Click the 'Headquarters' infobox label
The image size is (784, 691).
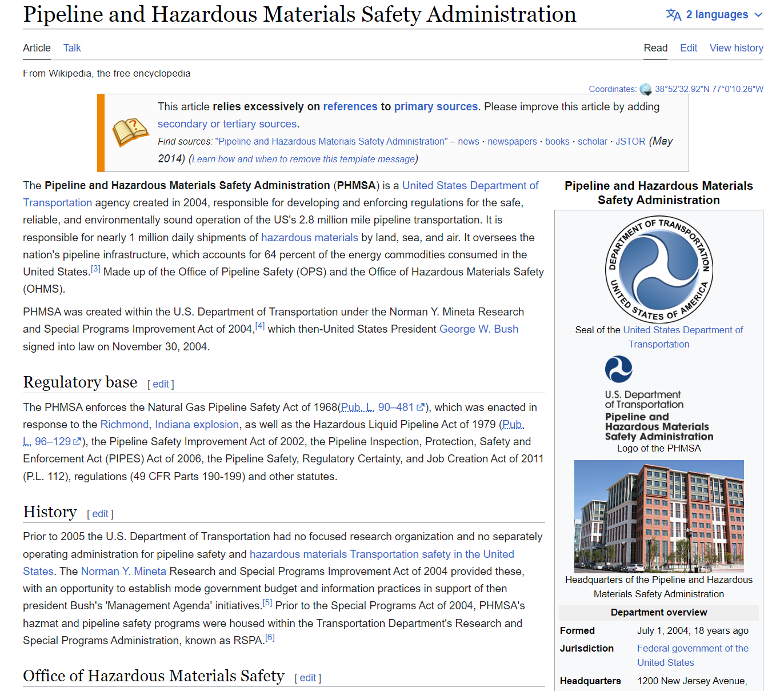tap(590, 681)
